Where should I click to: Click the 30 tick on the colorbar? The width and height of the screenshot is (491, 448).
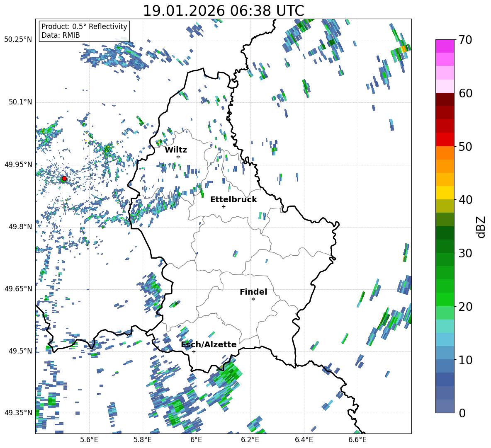pyautogui.click(x=465, y=253)
